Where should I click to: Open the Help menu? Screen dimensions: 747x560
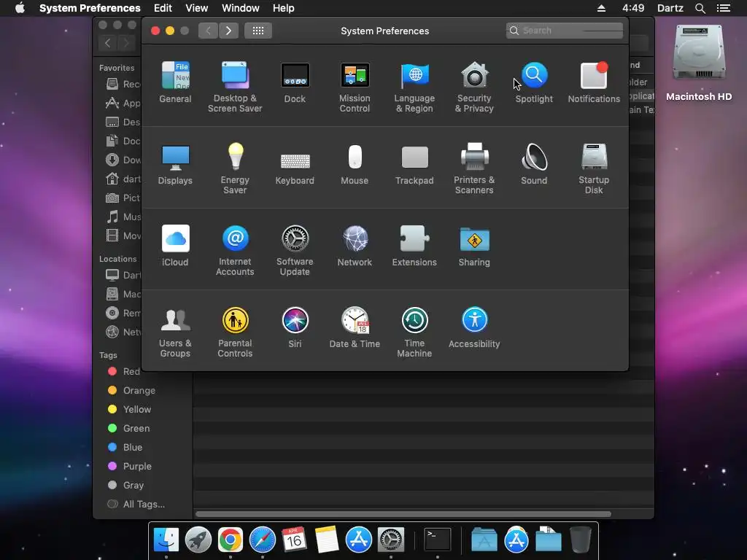[x=284, y=8]
